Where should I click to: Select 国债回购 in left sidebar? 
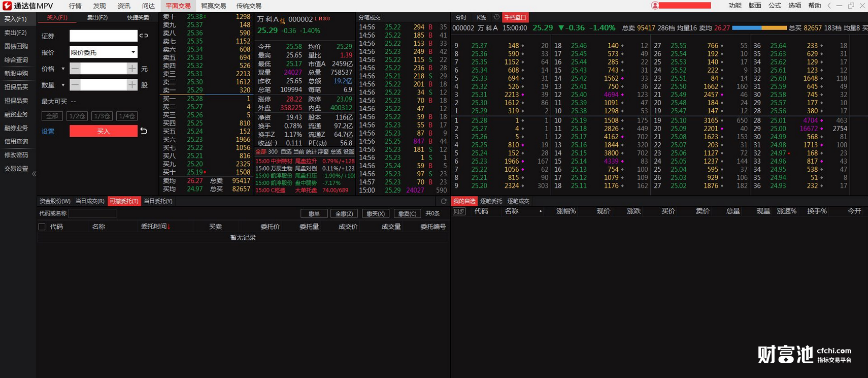coord(16,46)
